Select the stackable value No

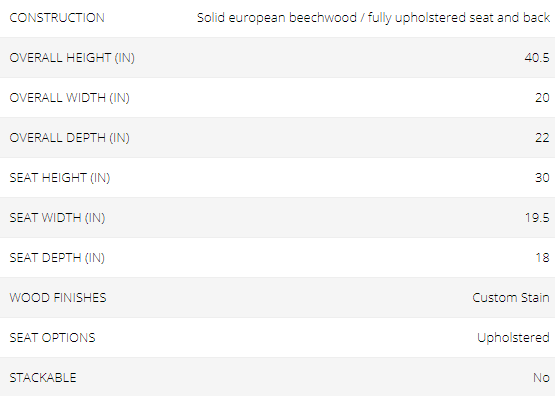(542, 378)
